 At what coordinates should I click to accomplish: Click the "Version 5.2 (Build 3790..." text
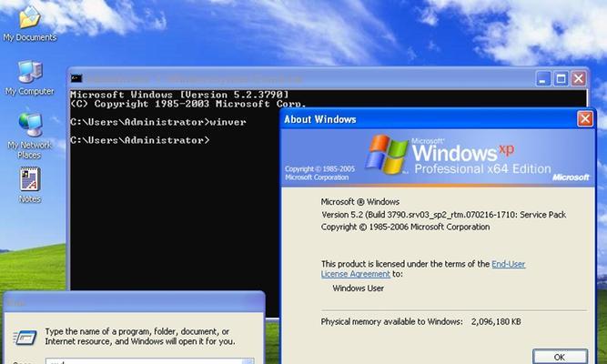[x=443, y=215]
